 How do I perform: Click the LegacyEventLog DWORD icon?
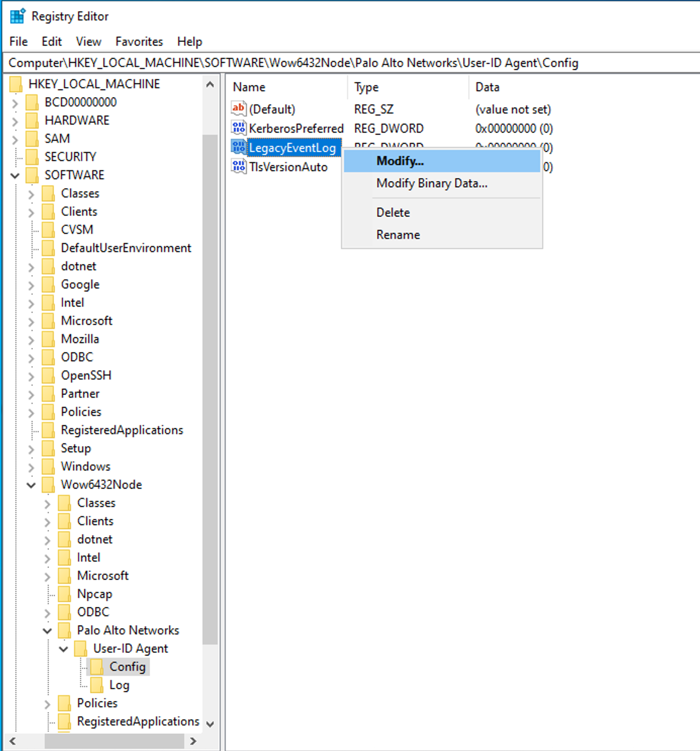238,147
